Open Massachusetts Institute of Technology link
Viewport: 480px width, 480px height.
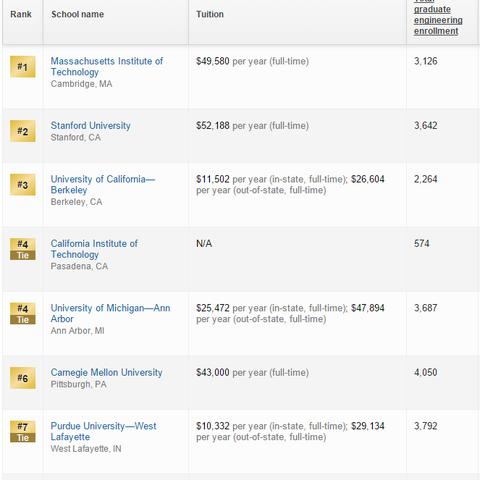point(107,67)
